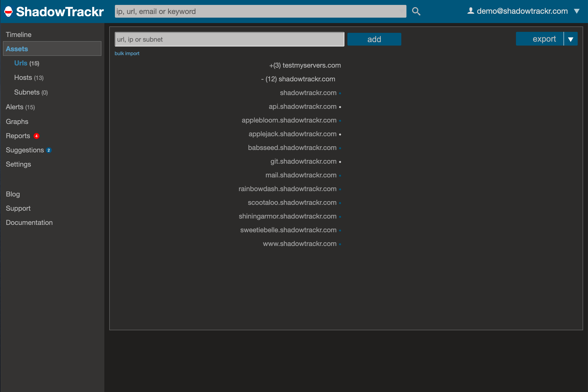Viewport: 588px width, 392px height.
Task: Click the user account icon in the header
Action: coord(470,11)
